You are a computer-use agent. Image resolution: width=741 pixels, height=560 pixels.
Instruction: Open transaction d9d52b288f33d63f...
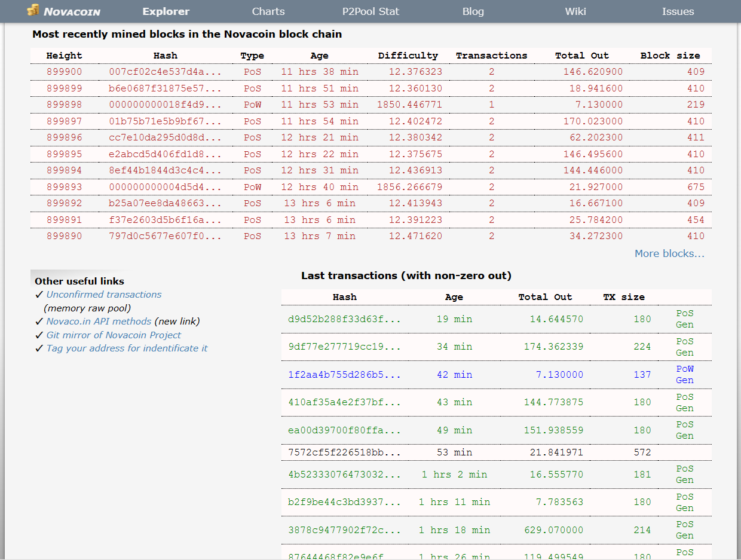(344, 319)
